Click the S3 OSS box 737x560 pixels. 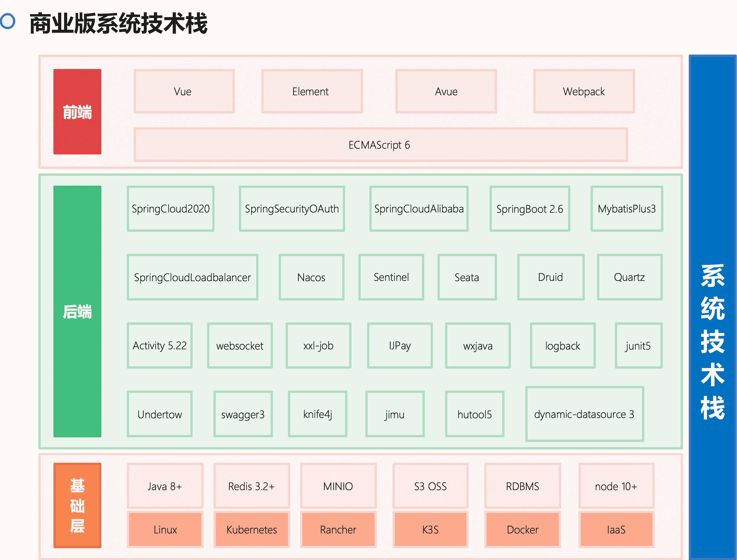point(430,486)
